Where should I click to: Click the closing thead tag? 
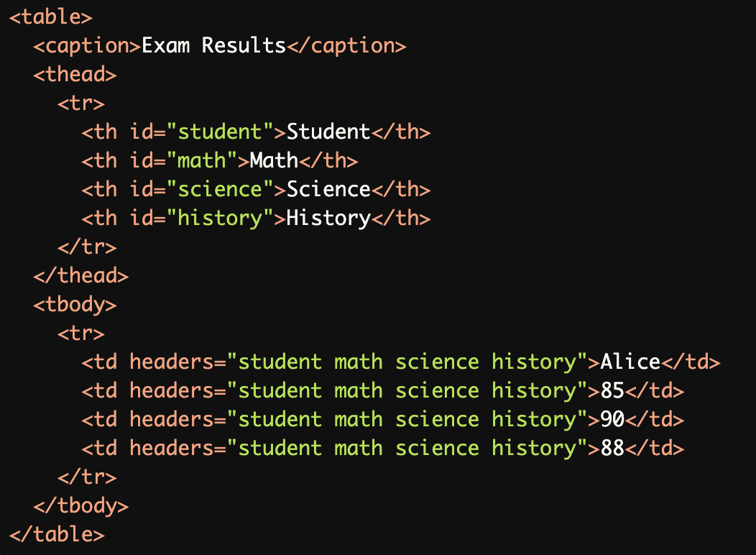81,276
